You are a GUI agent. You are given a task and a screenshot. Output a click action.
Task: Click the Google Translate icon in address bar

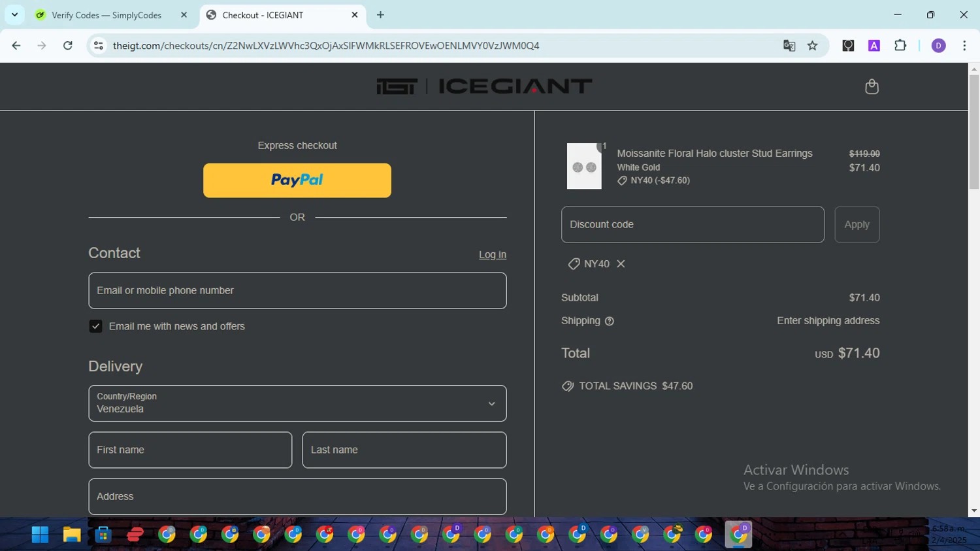[789, 46]
